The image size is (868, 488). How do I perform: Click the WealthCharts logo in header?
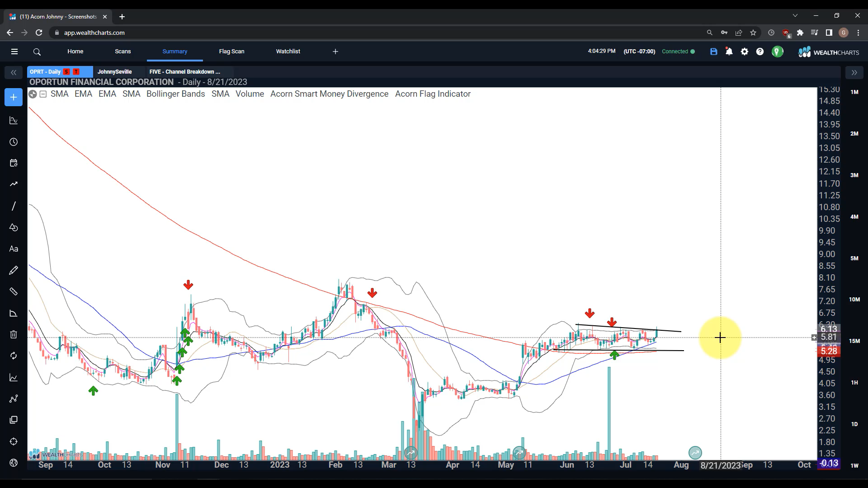(x=829, y=52)
